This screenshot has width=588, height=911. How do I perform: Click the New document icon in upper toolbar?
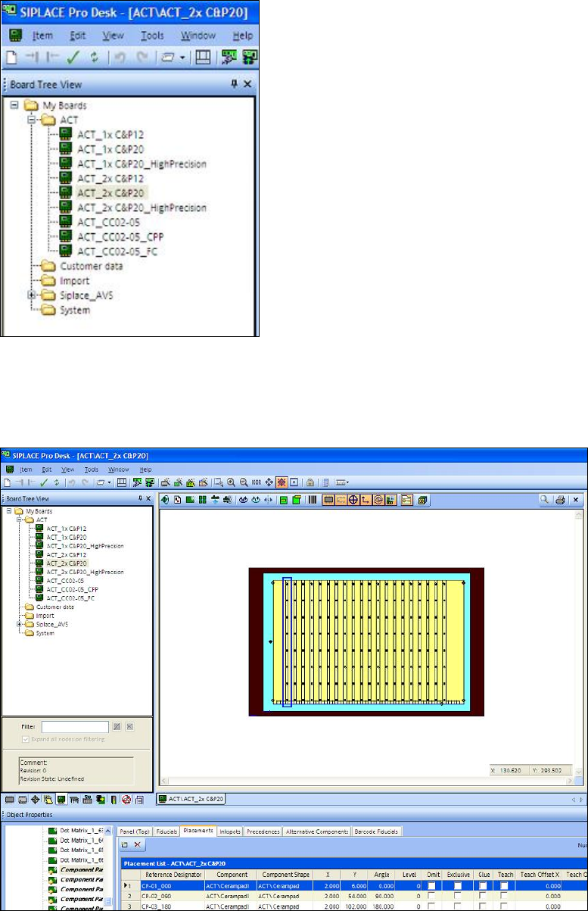(x=12, y=57)
